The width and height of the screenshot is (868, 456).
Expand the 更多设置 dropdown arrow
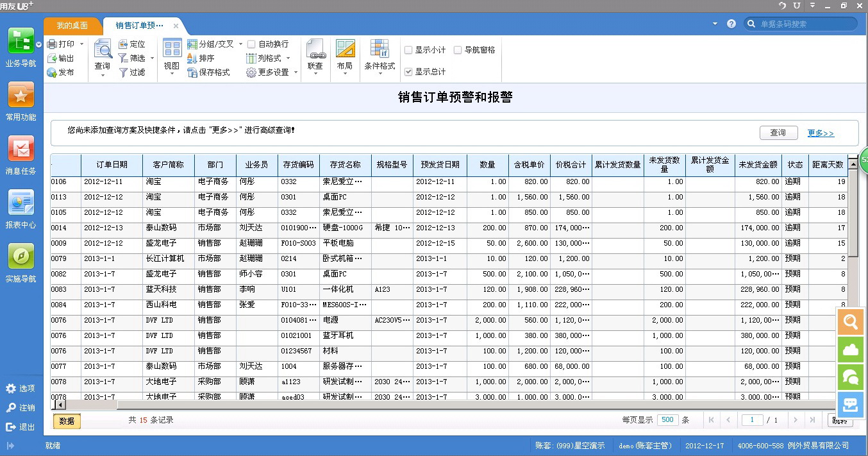[x=296, y=72]
